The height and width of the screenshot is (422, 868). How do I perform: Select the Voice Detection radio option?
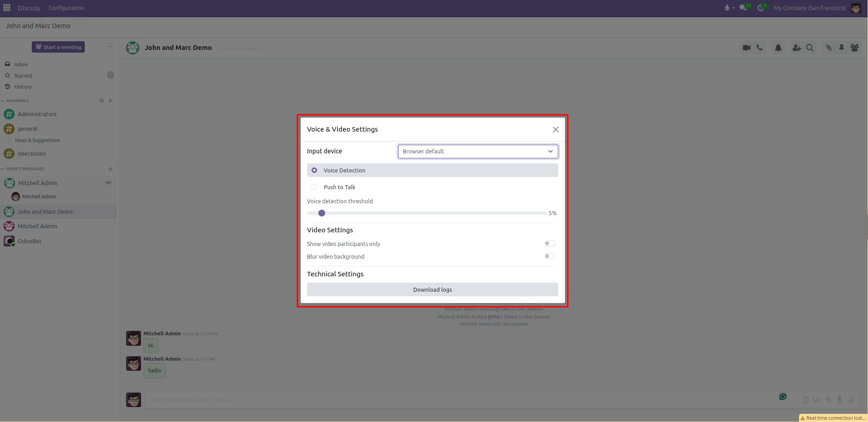314,170
